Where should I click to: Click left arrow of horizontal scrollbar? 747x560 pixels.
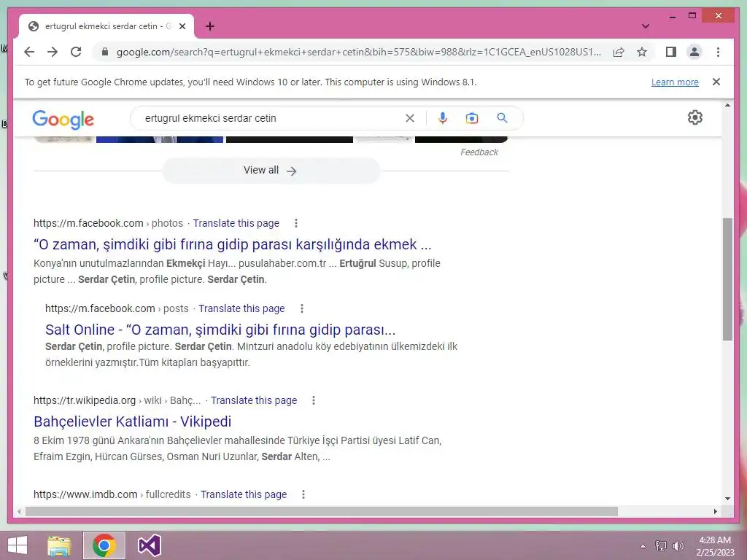(x=19, y=511)
